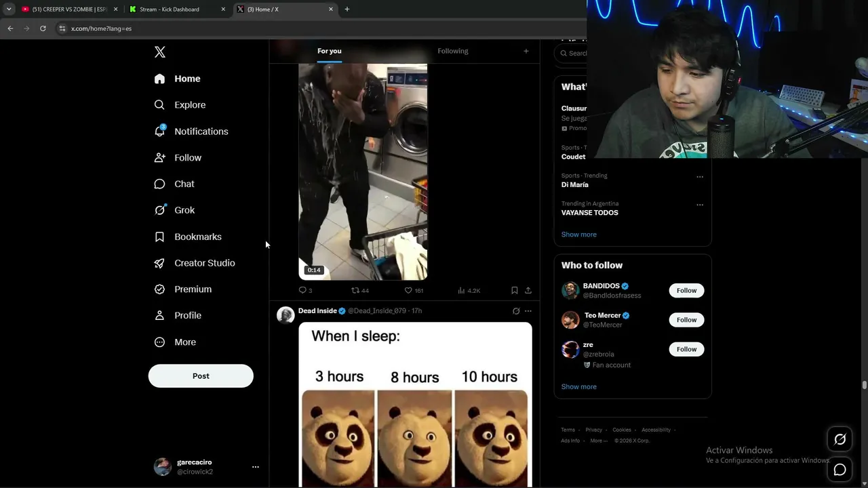Viewport: 868px width, 488px height.
Task: Switch to the CREEPER VS ZOMBIE YouTube tab
Action: click(69, 9)
